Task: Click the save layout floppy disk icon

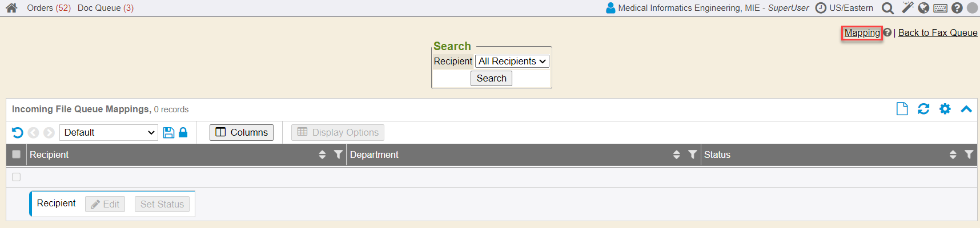Action: (168, 132)
